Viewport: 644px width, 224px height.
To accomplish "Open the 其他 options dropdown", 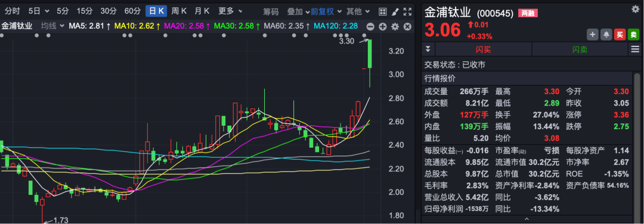I will [358, 11].
